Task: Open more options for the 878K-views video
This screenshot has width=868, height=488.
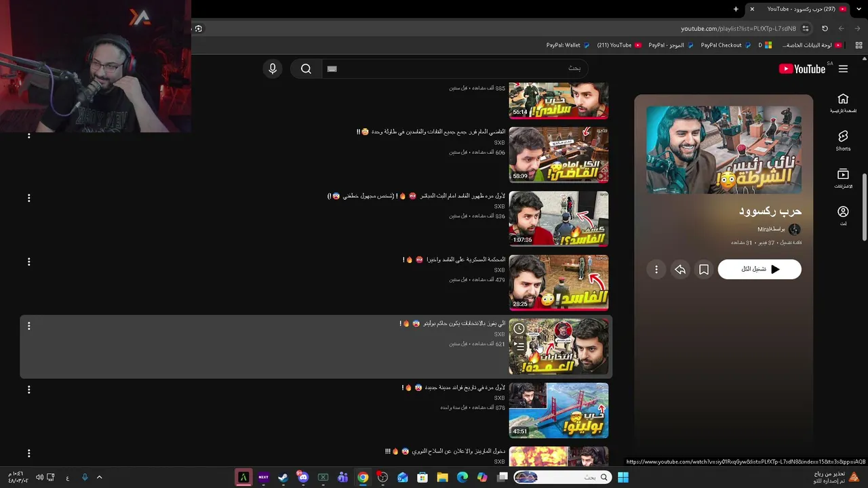Action: (x=28, y=390)
